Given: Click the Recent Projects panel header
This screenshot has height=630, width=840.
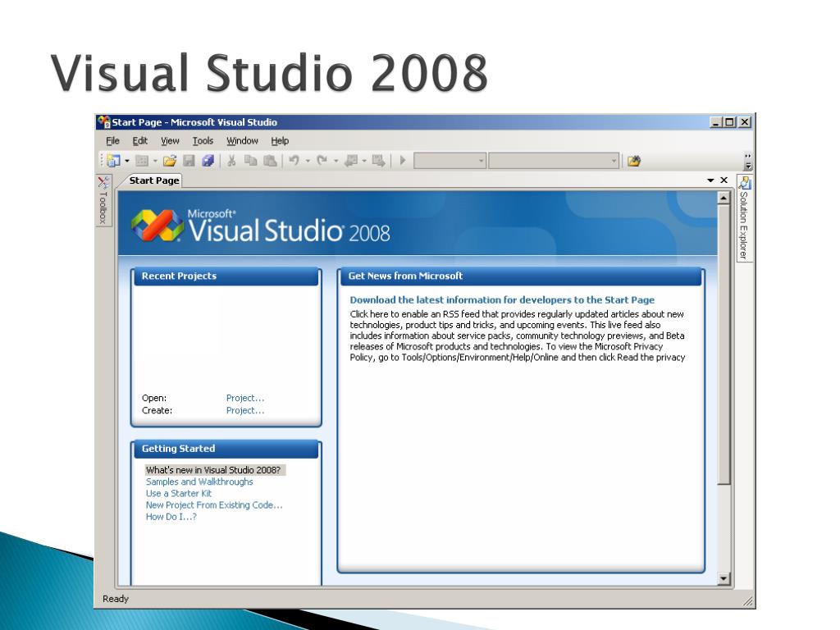Looking at the screenshot, I should pos(226,276).
